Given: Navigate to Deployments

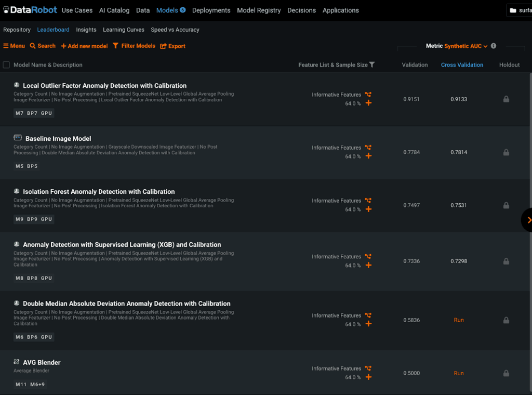Looking at the screenshot, I should (211, 10).
